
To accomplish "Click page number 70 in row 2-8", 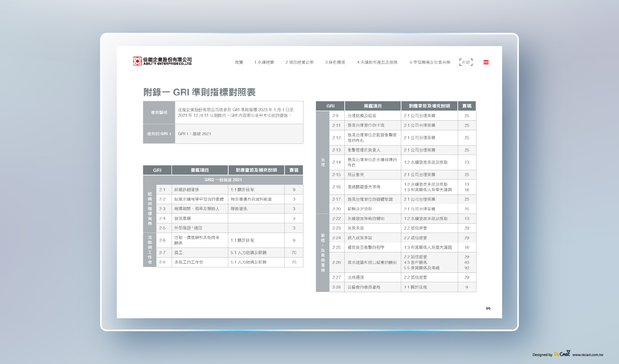I will 294,262.
